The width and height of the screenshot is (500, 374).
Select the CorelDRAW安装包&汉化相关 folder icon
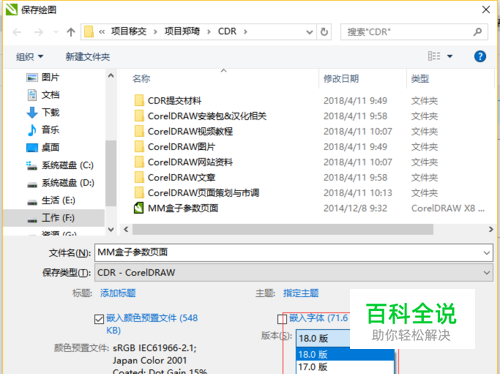(x=139, y=116)
